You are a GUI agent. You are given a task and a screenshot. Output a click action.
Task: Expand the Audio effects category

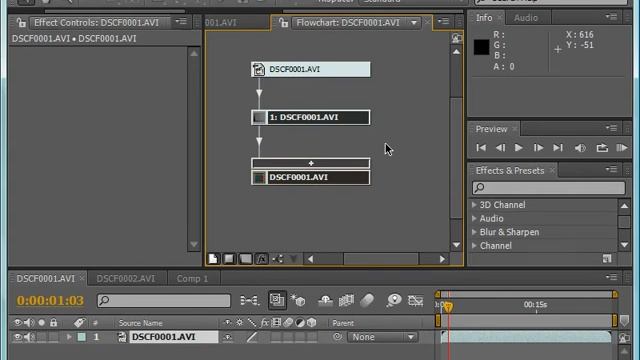474,218
